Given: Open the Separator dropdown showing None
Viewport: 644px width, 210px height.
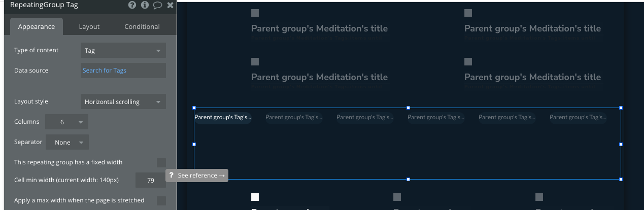Looking at the screenshot, I should pos(67,142).
